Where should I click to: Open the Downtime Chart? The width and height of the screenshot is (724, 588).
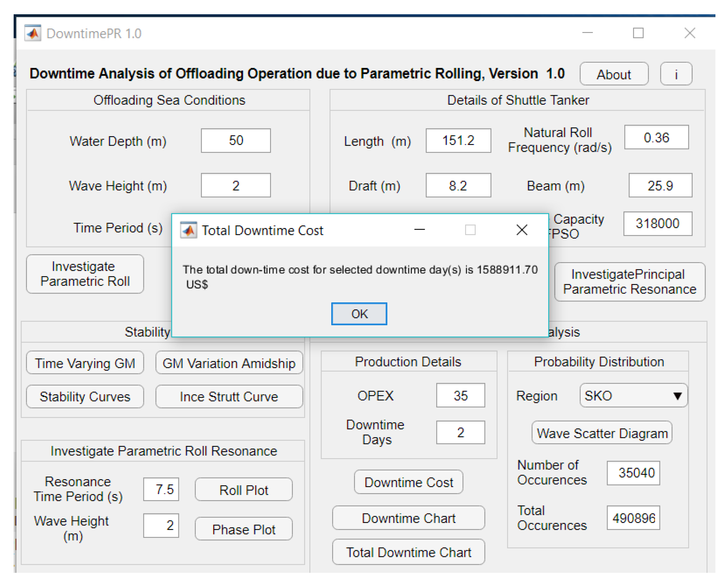[x=408, y=518]
